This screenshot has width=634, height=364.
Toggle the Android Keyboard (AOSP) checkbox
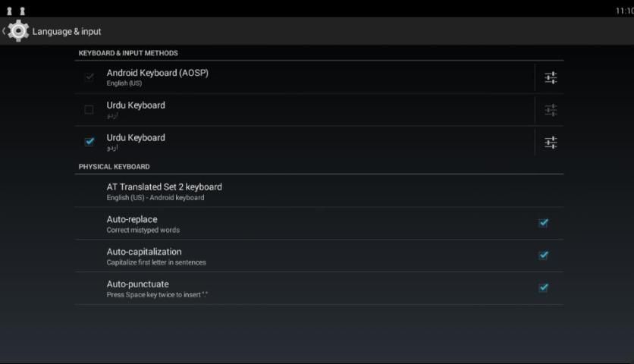89,77
